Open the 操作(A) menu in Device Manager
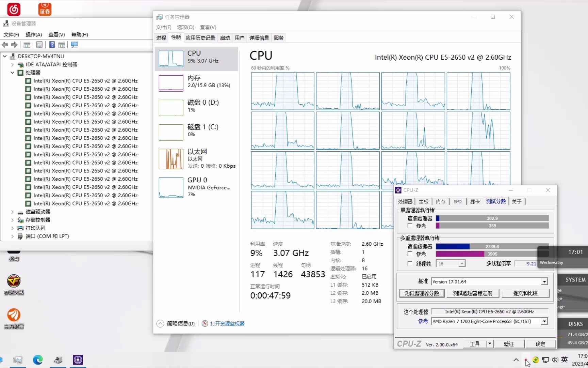Viewport: 588px width, 368px height. [x=34, y=34]
